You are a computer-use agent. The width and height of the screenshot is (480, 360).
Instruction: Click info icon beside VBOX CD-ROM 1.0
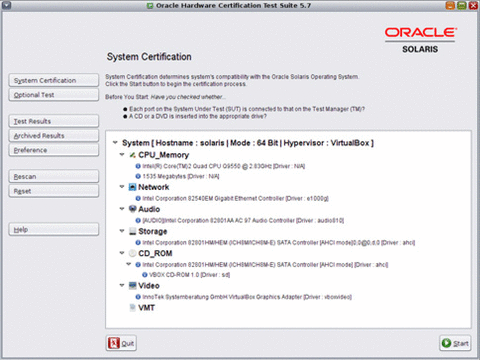[x=145, y=275]
